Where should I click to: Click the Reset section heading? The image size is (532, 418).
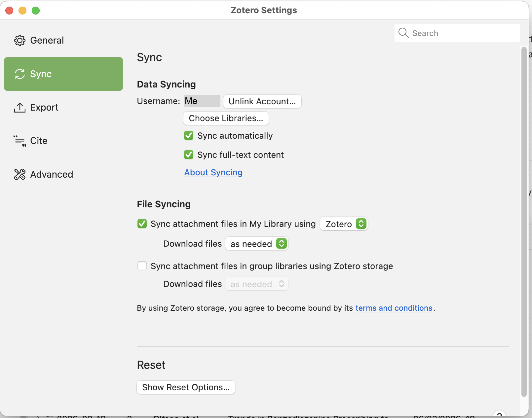coord(151,365)
